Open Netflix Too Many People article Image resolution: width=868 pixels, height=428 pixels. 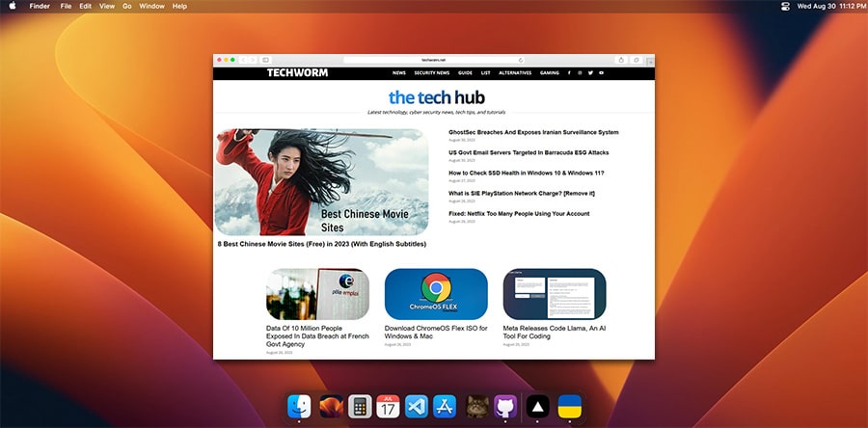519,213
